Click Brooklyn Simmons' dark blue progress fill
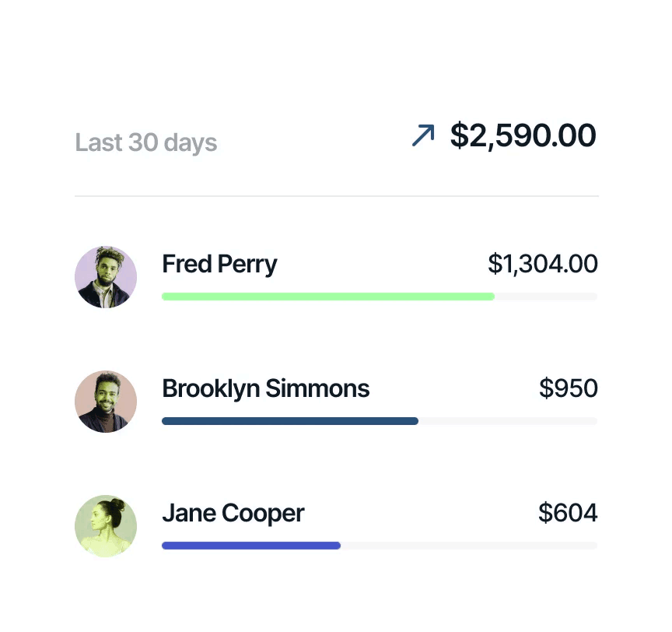This screenshot has height=632, width=672. (x=289, y=421)
